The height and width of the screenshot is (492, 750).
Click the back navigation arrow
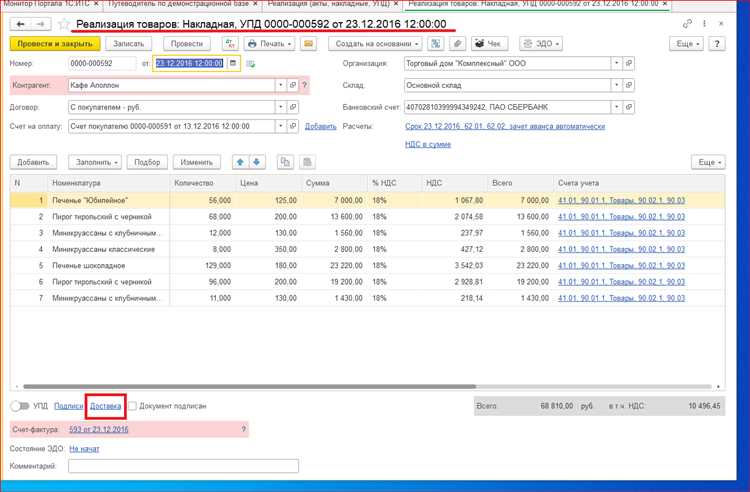tap(21, 24)
